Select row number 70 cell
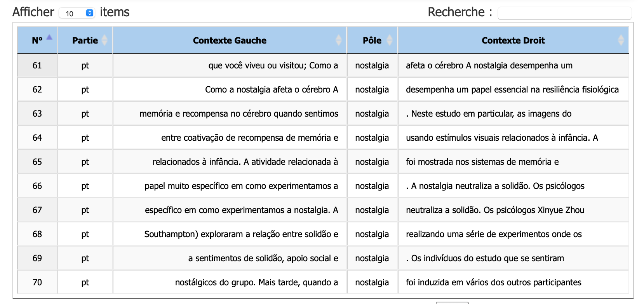Screen dimensions: 644x304 [37, 282]
